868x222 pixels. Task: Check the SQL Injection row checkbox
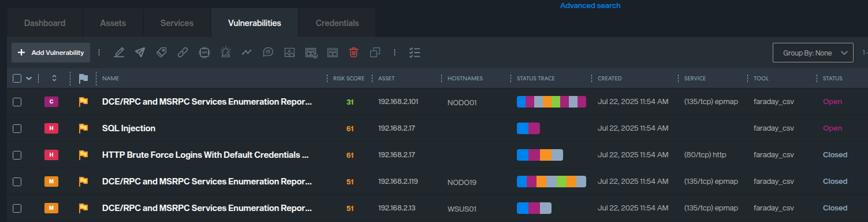(17, 128)
